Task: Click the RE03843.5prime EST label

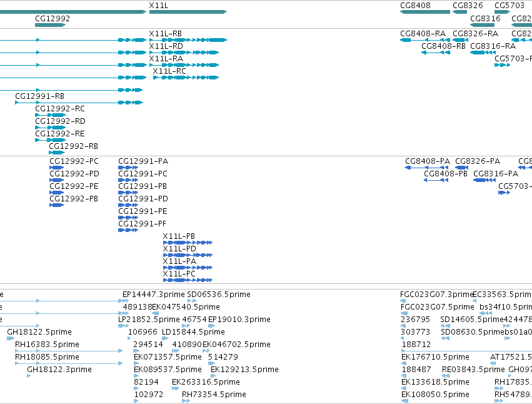Action: point(473,370)
